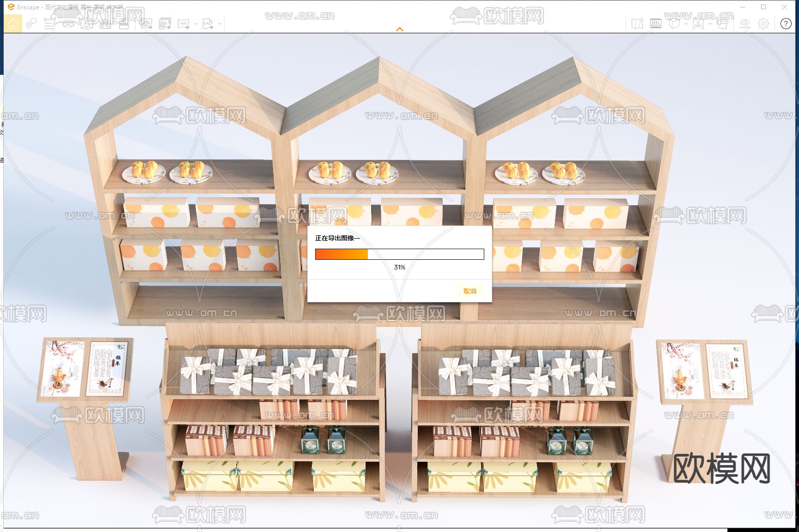This screenshot has height=532, width=799.
Task: Open the rendering monitor view icon
Action: click(x=655, y=24)
